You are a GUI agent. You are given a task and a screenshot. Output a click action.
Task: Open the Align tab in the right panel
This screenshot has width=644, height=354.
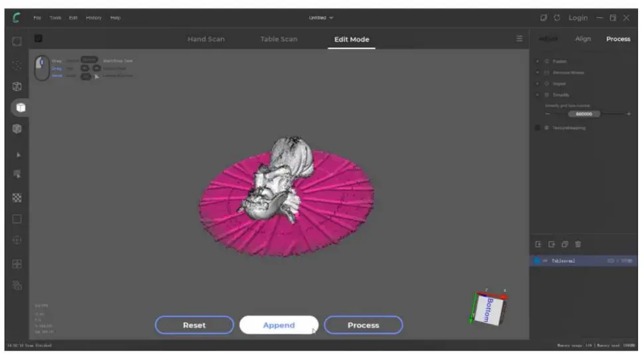coord(583,38)
